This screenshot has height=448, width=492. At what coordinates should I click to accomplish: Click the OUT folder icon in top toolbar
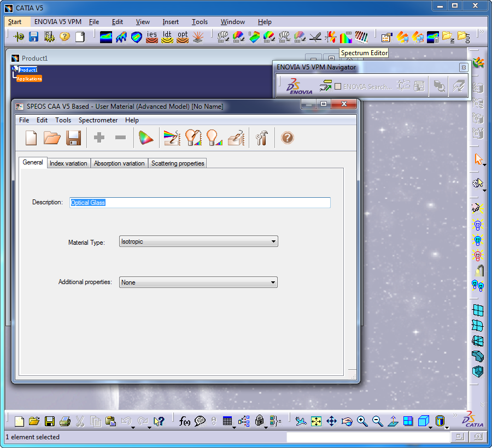[464, 37]
